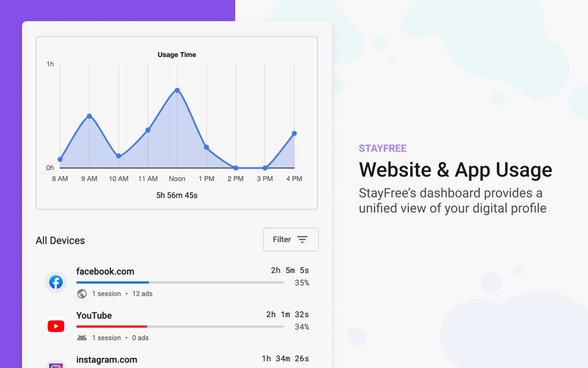Select the YouTube label in the list
588x368 pixels.
94,316
